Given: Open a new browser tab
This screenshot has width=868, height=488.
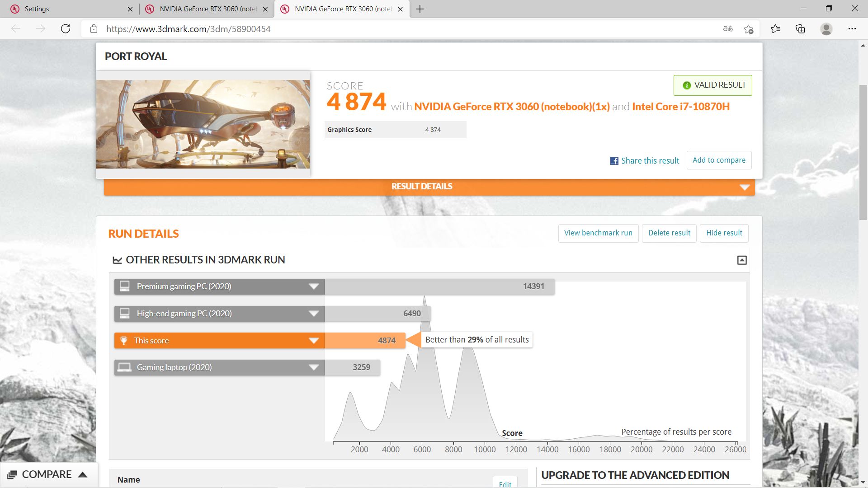Looking at the screenshot, I should [420, 9].
